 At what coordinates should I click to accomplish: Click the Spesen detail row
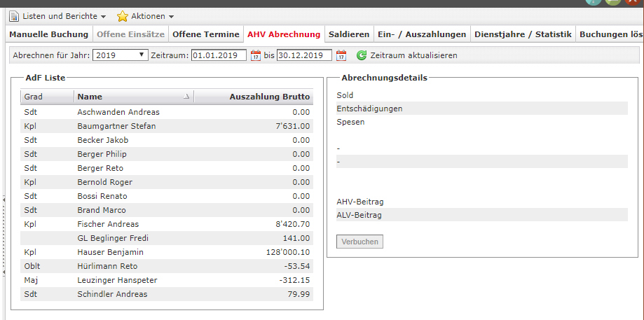[x=481, y=122]
